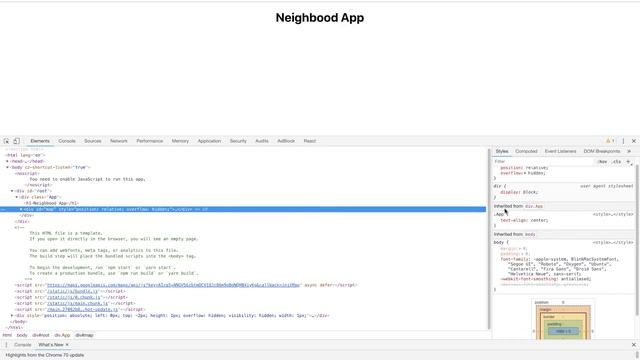Collapse the div id root node
This screenshot has height=360, width=640.
[12, 191]
